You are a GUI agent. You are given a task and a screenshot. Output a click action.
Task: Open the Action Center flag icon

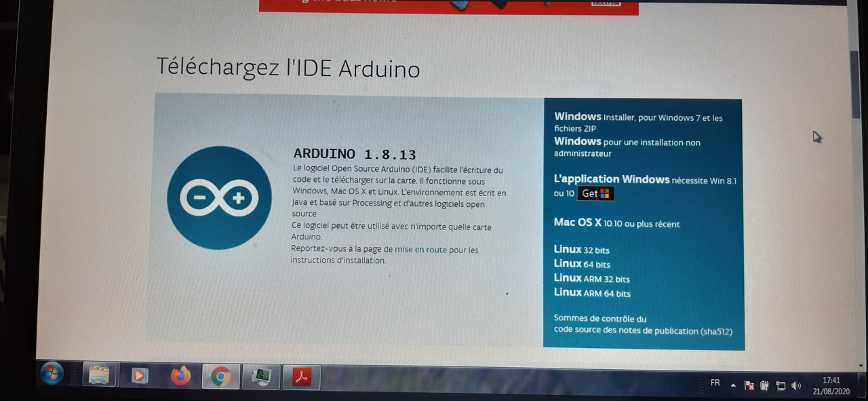click(749, 385)
